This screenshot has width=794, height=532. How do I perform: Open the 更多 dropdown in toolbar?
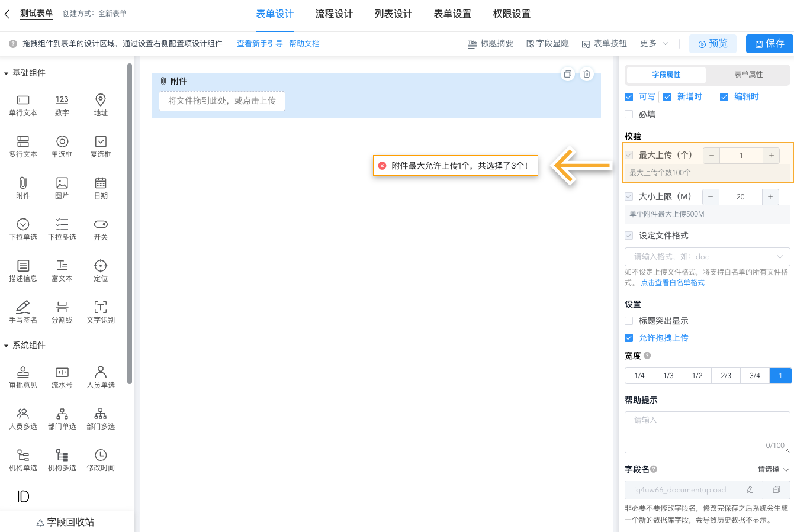point(652,43)
